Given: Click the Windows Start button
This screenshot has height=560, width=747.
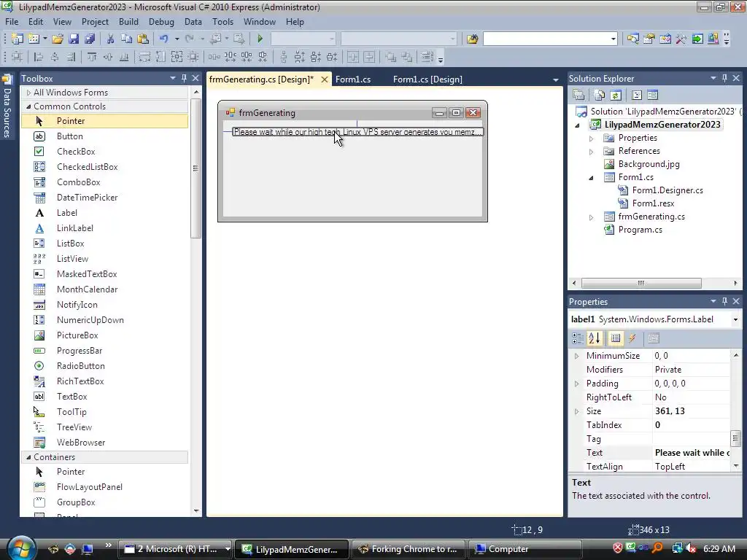Looking at the screenshot, I should (21, 548).
